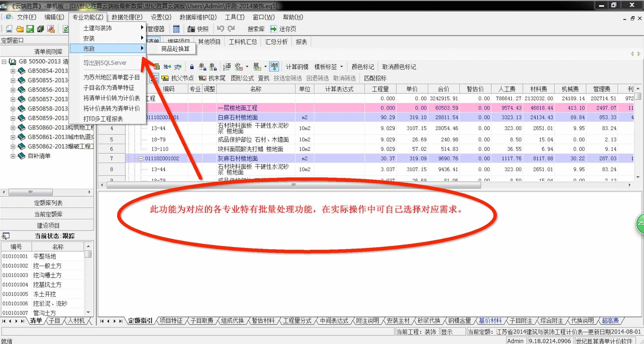Collapse the GB 50500-2013 tree root

(4, 61)
